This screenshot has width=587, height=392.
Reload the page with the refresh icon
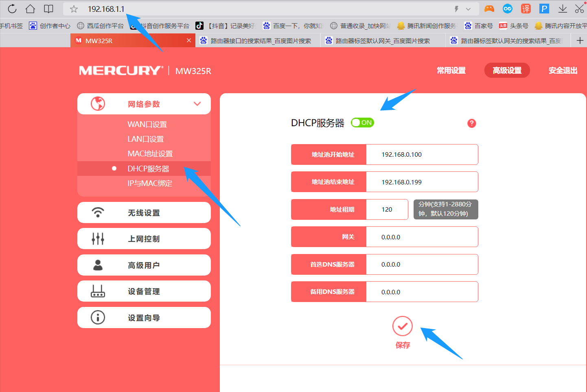12,9
